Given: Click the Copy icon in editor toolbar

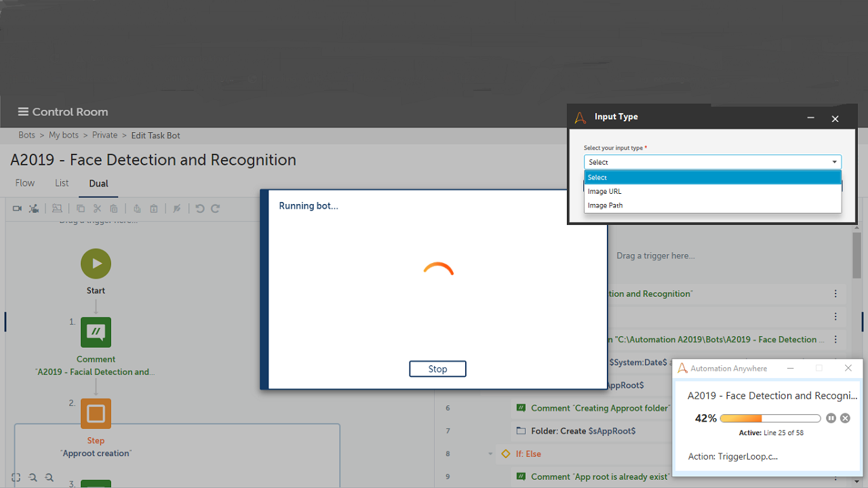Looking at the screenshot, I should 81,209.
